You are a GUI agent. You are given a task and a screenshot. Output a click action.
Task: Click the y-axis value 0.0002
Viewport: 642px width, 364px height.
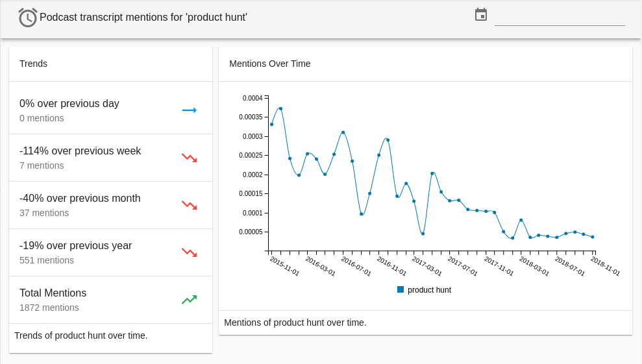[x=253, y=175]
